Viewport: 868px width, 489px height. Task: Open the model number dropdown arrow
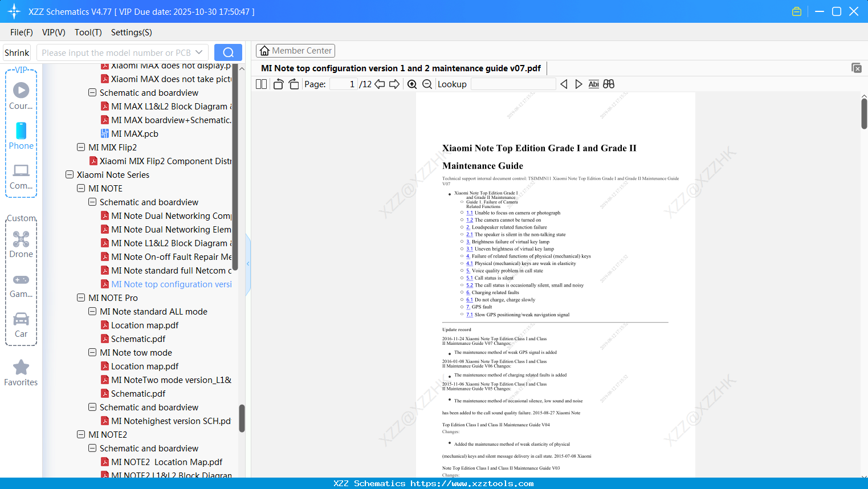point(199,52)
